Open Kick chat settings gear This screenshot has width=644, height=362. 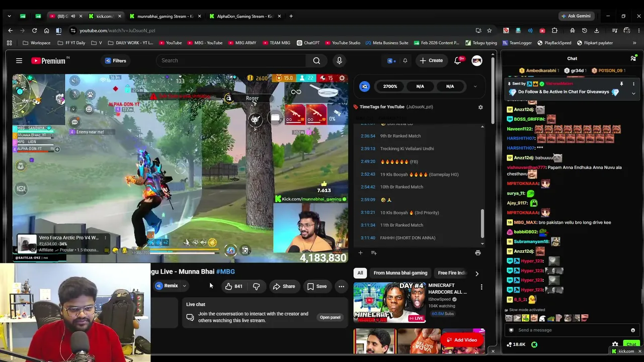pyautogui.click(x=615, y=344)
